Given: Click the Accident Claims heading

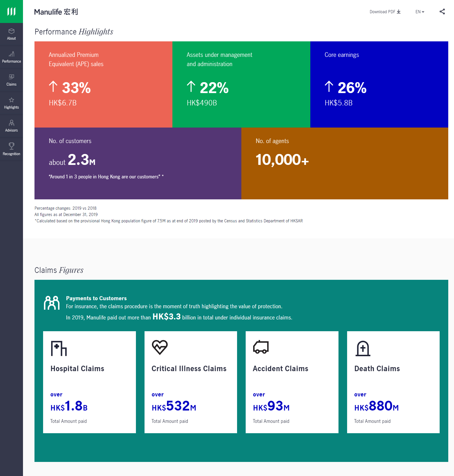Looking at the screenshot, I should click(280, 369).
